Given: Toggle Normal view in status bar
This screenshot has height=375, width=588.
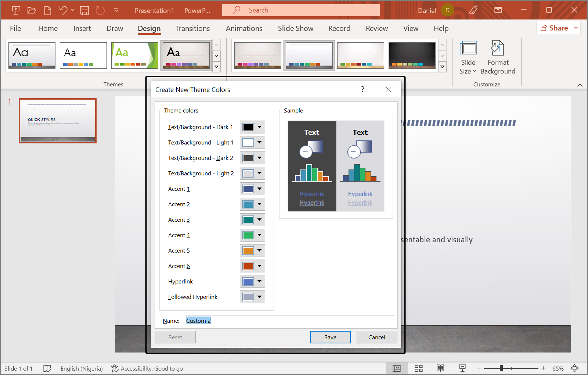Looking at the screenshot, I should click(x=397, y=368).
